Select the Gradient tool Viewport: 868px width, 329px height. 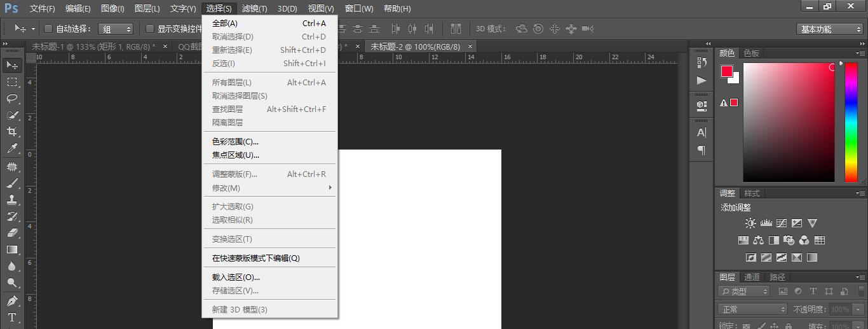12,249
